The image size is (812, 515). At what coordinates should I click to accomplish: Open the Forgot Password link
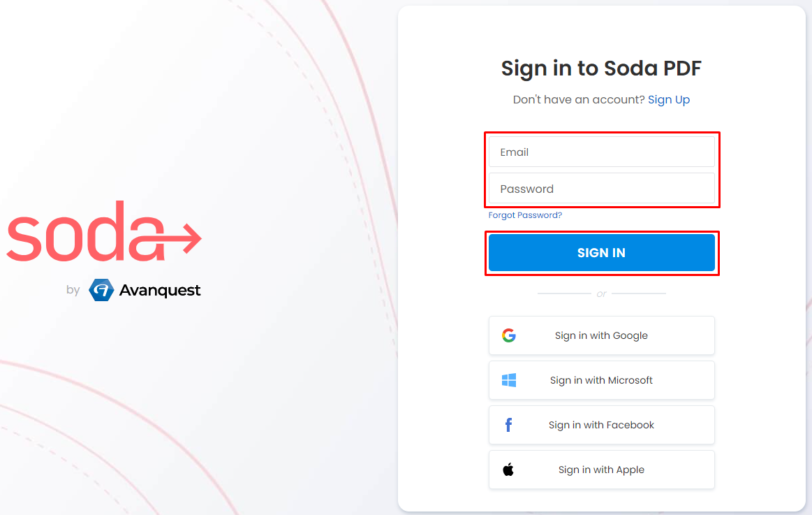click(x=524, y=215)
